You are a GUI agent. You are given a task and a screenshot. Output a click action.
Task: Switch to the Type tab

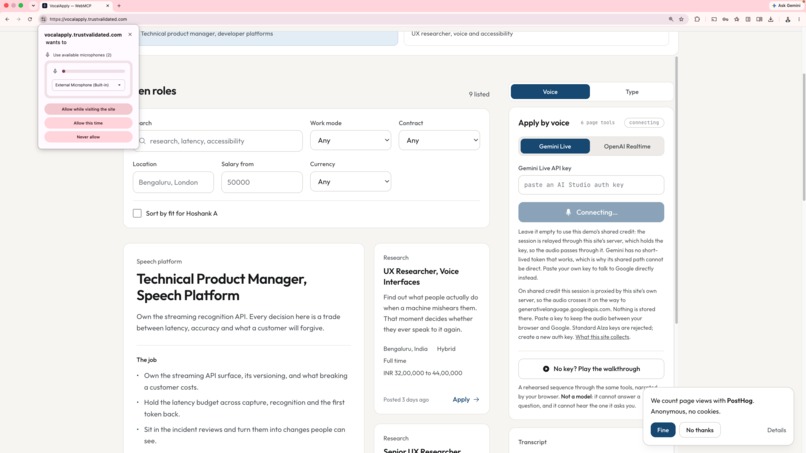(632, 92)
